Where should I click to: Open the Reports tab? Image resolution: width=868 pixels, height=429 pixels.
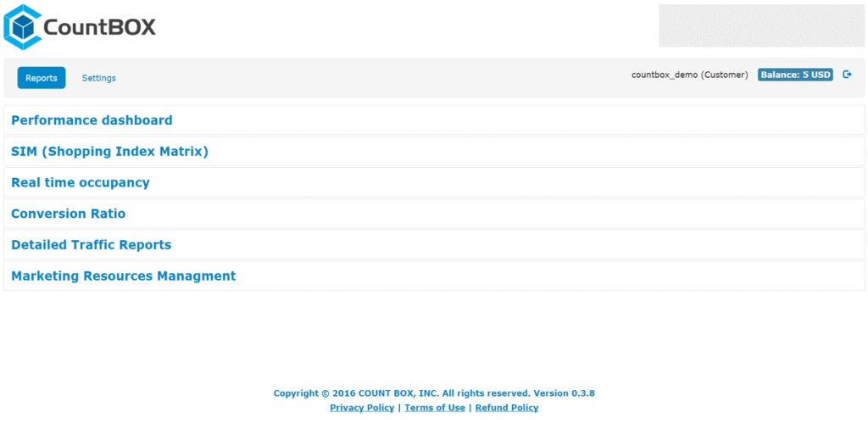[42, 78]
